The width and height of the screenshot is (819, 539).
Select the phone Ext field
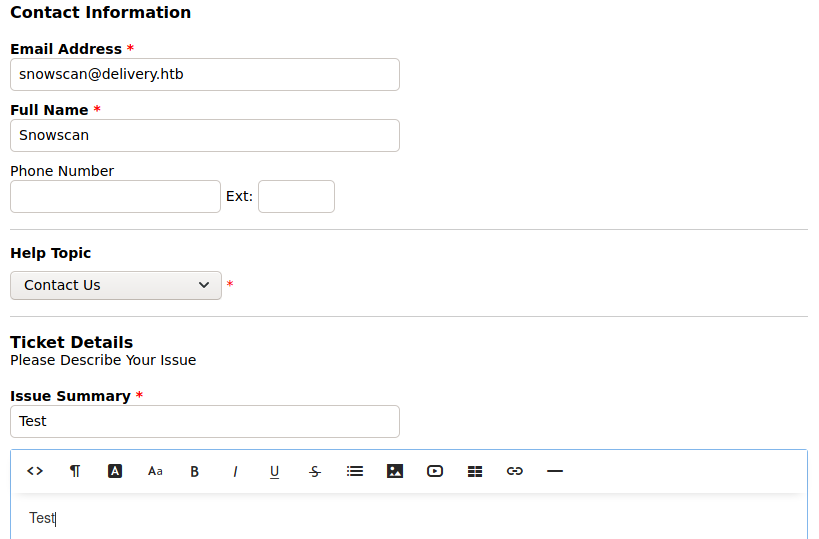(296, 196)
